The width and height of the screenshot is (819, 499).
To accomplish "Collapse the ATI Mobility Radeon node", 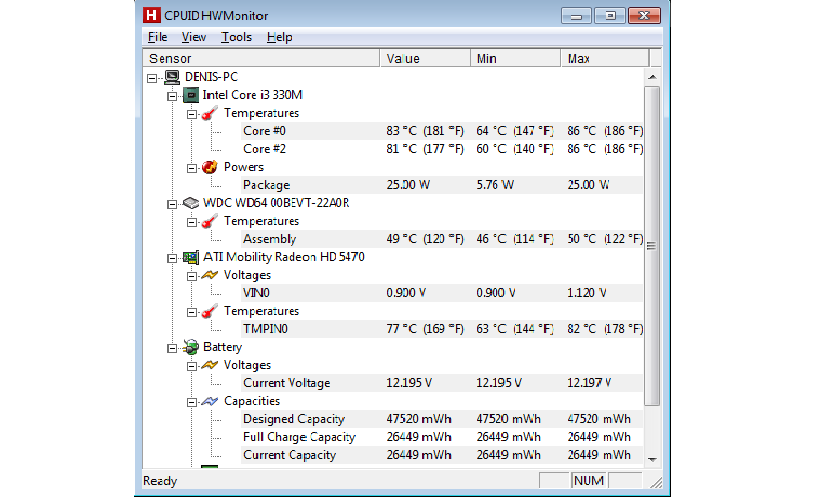I will tap(172, 257).
